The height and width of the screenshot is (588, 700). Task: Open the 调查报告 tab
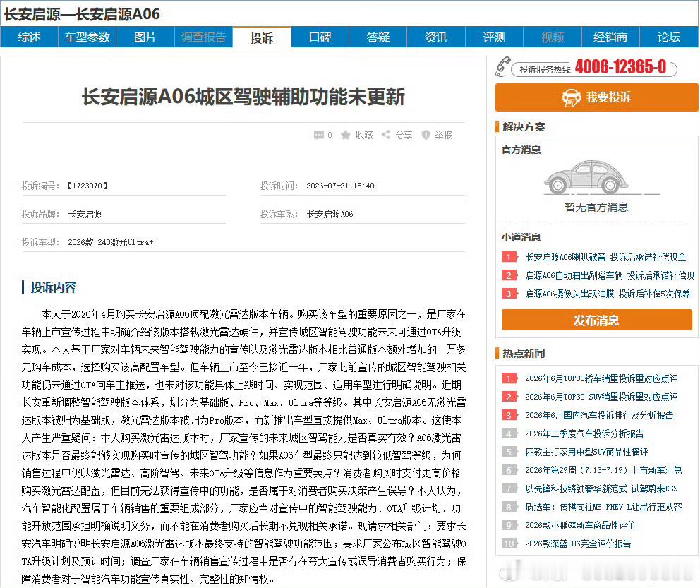(203, 37)
